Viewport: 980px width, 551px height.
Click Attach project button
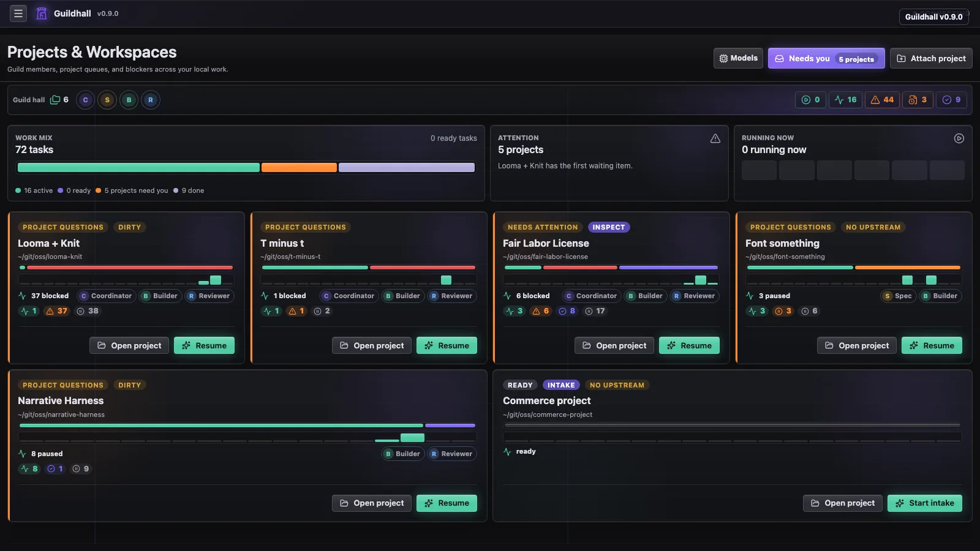[x=931, y=58]
